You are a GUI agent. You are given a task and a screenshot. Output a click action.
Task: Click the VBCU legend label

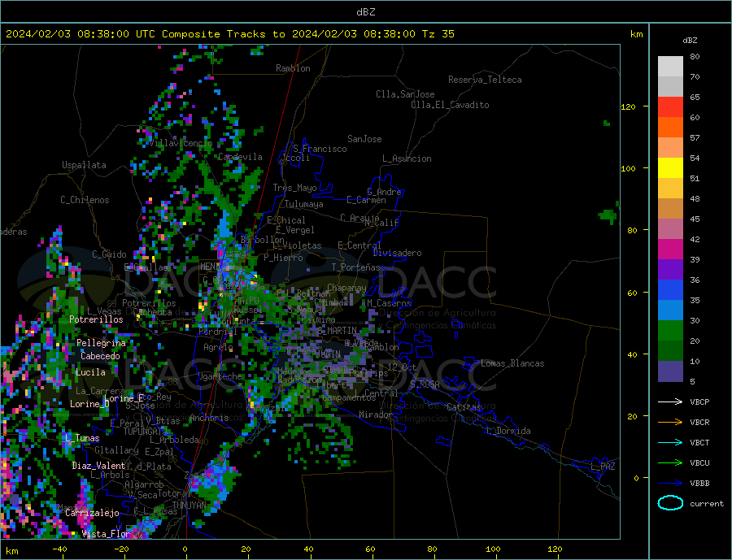click(699, 463)
